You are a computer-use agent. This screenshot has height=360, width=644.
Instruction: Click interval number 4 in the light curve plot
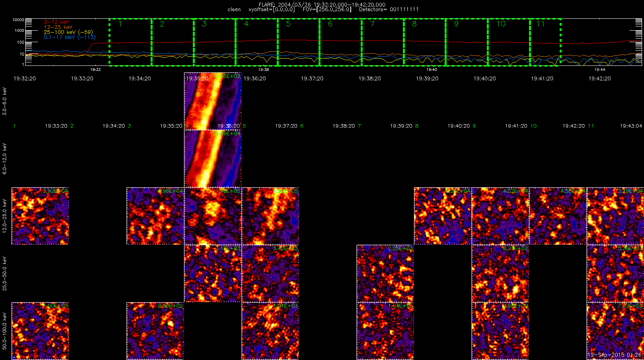click(246, 24)
